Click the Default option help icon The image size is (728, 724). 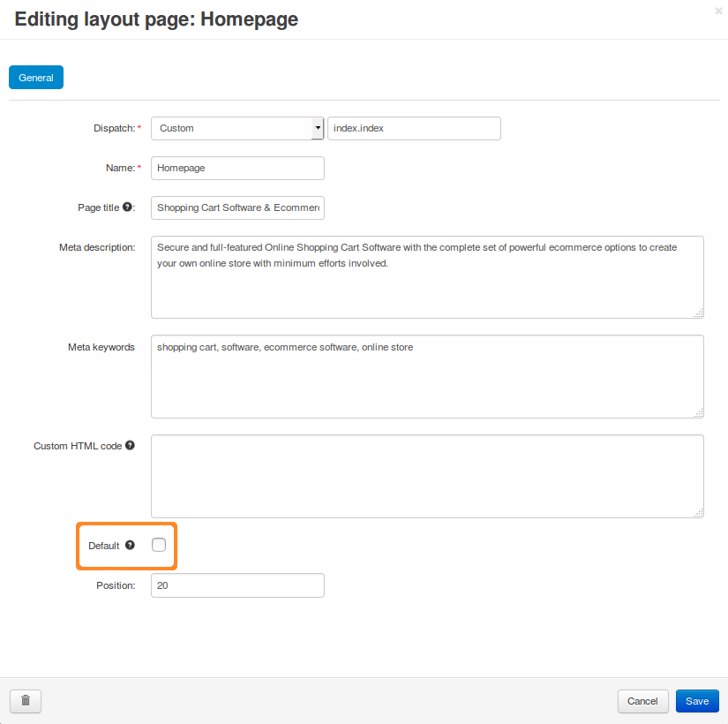[x=130, y=545]
